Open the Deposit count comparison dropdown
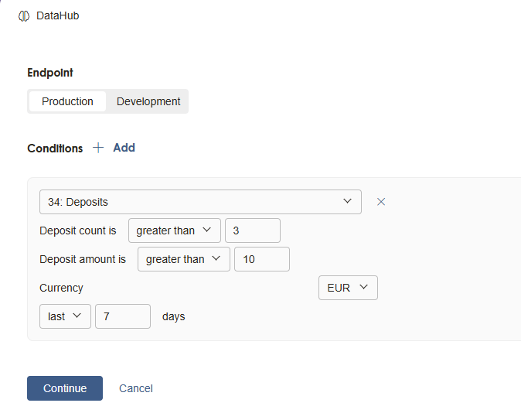 click(x=174, y=230)
